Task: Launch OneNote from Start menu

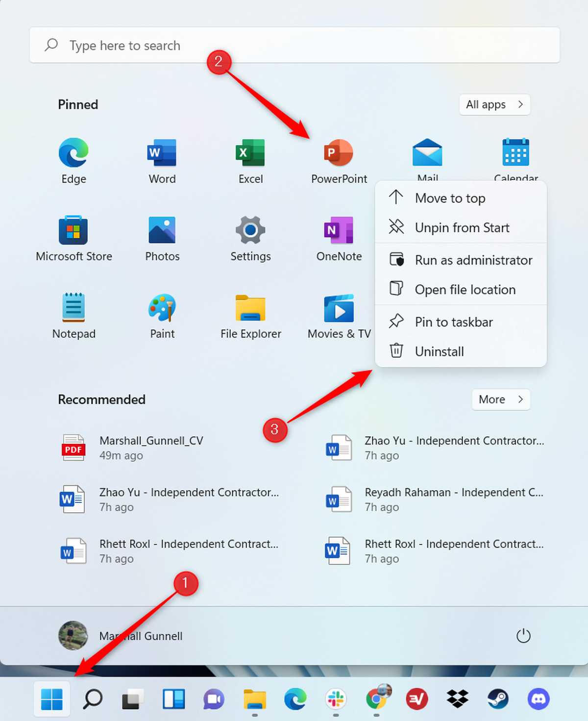Action: click(x=339, y=230)
